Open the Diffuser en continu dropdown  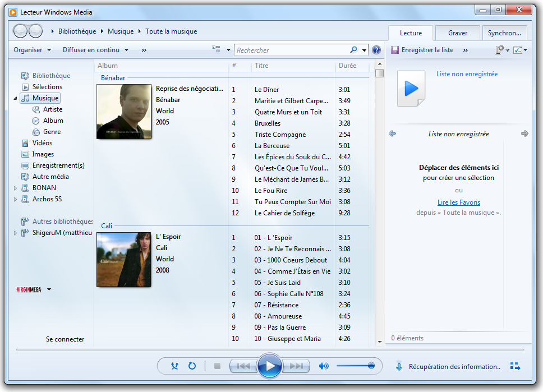pyautogui.click(x=95, y=50)
